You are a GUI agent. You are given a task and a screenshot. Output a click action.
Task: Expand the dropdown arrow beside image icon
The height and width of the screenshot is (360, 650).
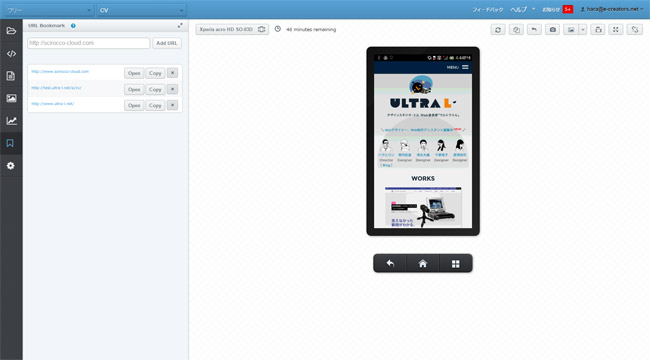(x=583, y=29)
